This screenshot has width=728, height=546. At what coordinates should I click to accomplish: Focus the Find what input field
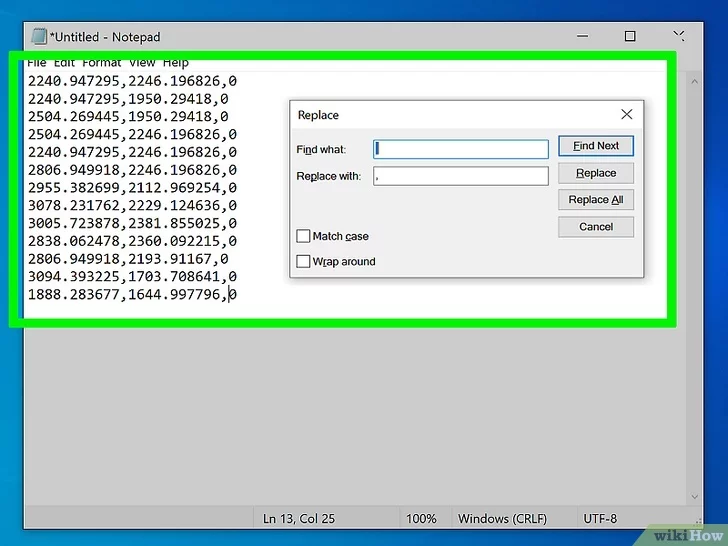[x=461, y=149]
